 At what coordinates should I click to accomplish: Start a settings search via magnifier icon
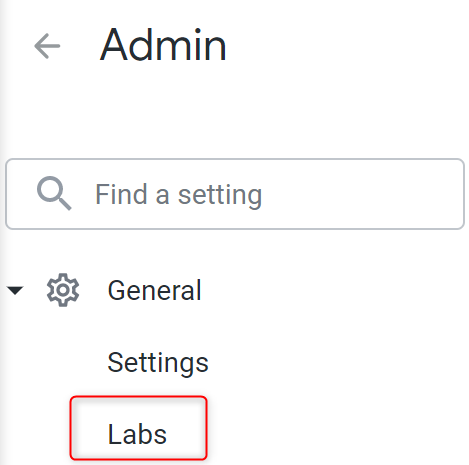pyautogui.click(x=54, y=193)
